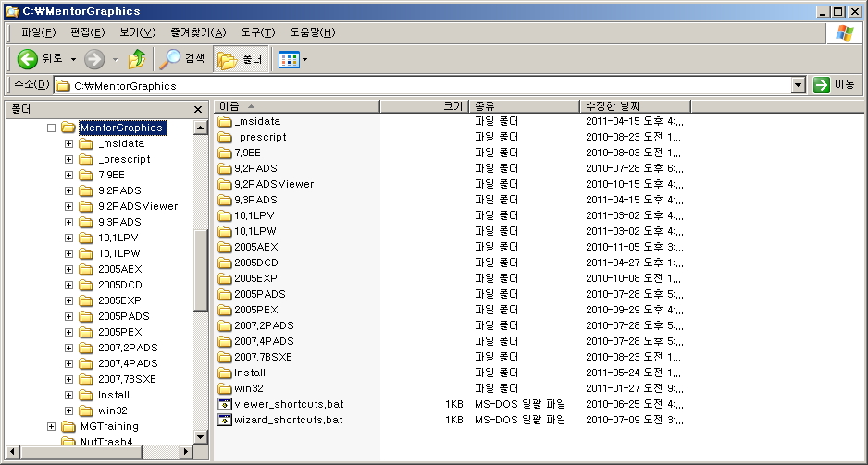
Task: Expand the 2005AEX tree node
Action: click(68, 269)
